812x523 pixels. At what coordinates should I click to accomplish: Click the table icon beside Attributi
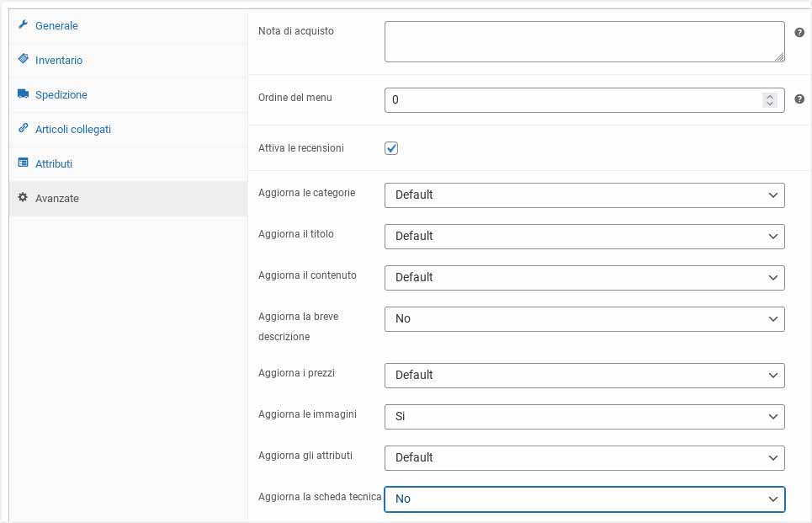point(23,163)
